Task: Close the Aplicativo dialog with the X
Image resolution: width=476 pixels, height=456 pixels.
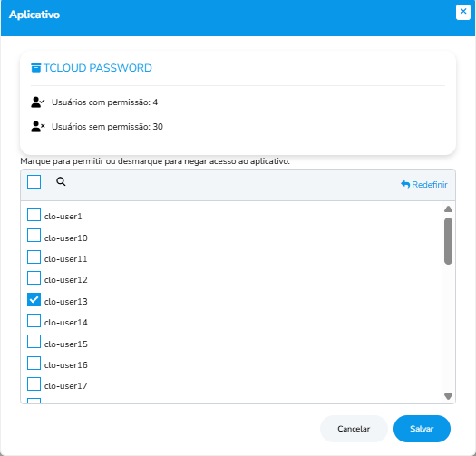Action: coord(463,12)
